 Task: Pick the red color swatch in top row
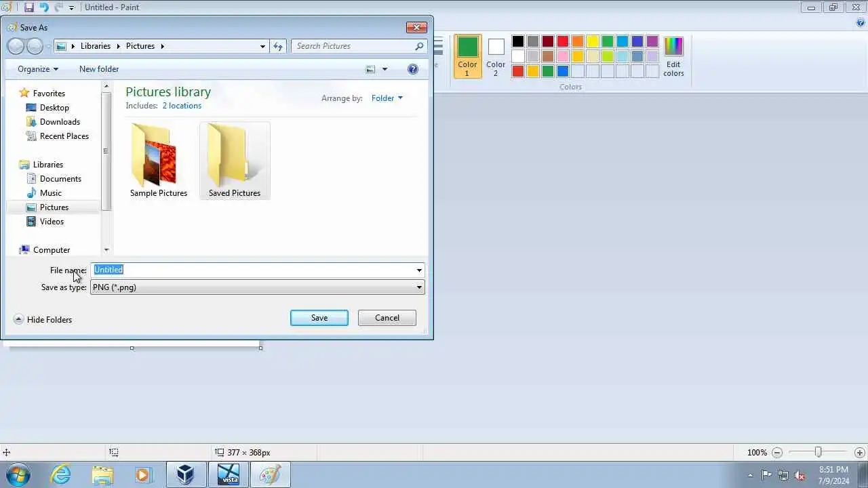563,41
